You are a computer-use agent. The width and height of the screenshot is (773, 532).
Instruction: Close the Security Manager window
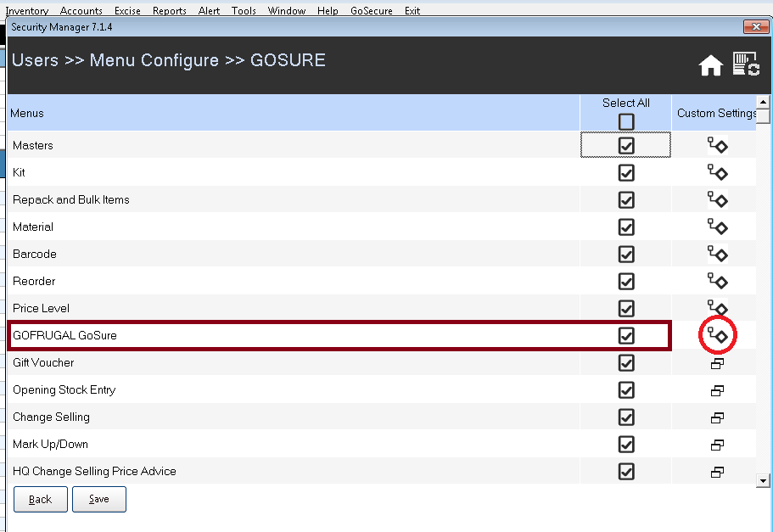pyautogui.click(x=756, y=26)
